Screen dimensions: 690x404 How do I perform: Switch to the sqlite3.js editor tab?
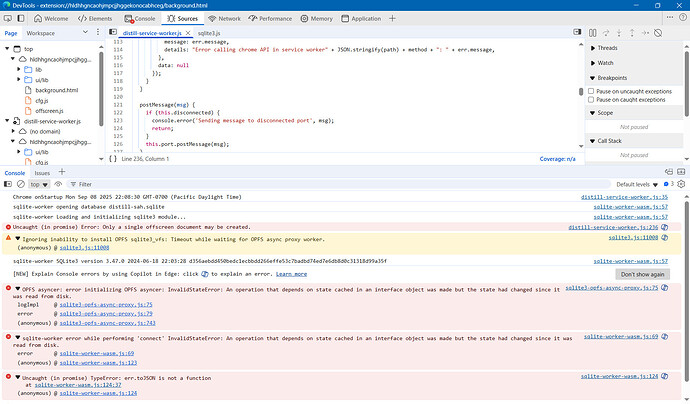tap(209, 33)
